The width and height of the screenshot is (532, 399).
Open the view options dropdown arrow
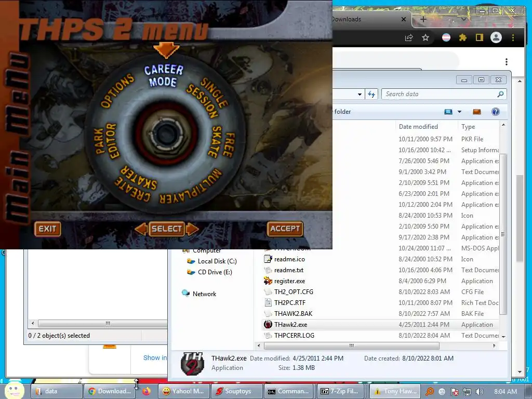coord(459,112)
